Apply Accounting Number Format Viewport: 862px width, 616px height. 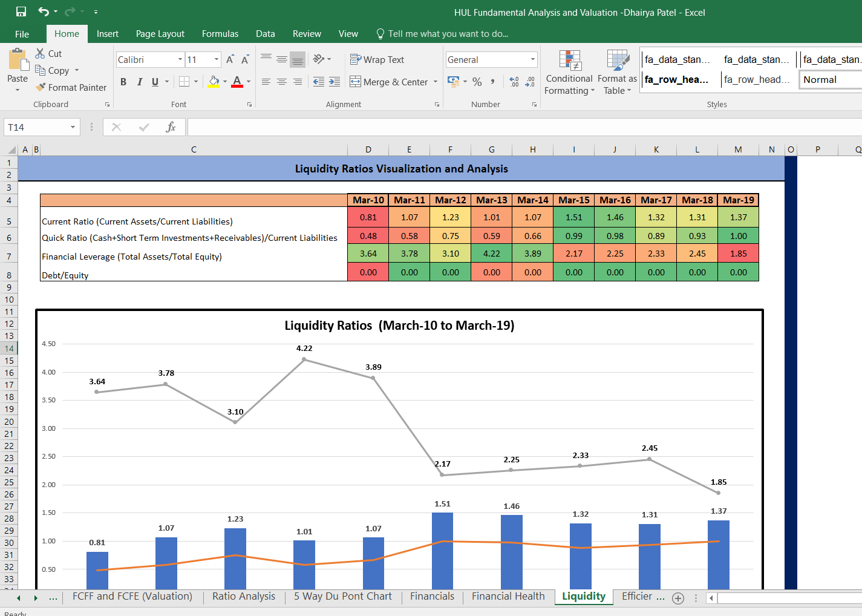coord(454,81)
